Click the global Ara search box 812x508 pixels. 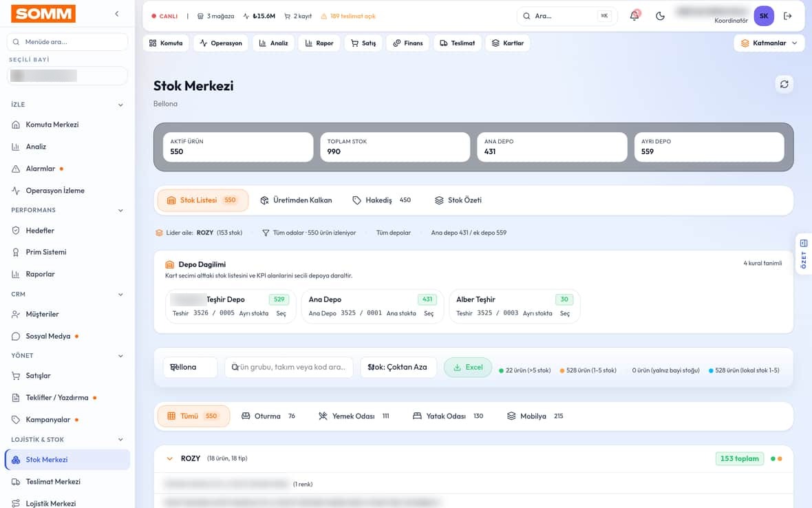point(566,16)
